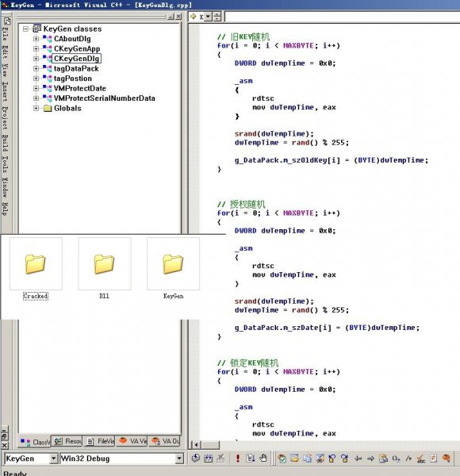Click the Stop Build toolbar icon

click(x=221, y=458)
